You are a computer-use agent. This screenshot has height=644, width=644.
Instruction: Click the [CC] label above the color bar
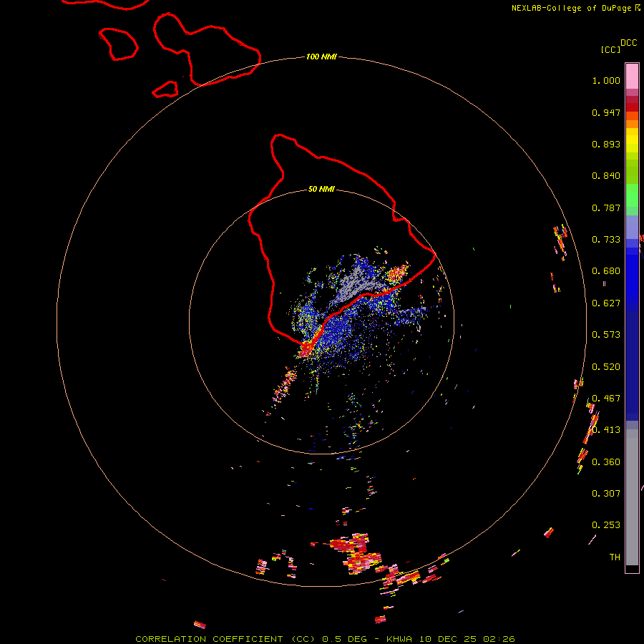[610, 49]
